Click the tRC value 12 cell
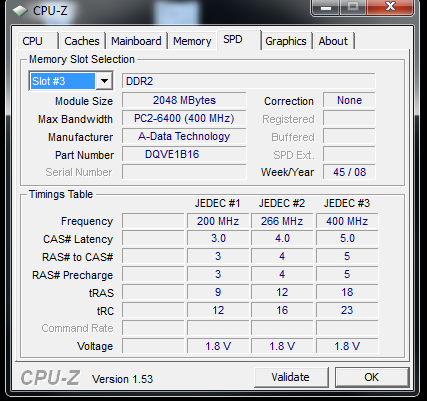Screen dimensions: 427x401 [x=218, y=310]
